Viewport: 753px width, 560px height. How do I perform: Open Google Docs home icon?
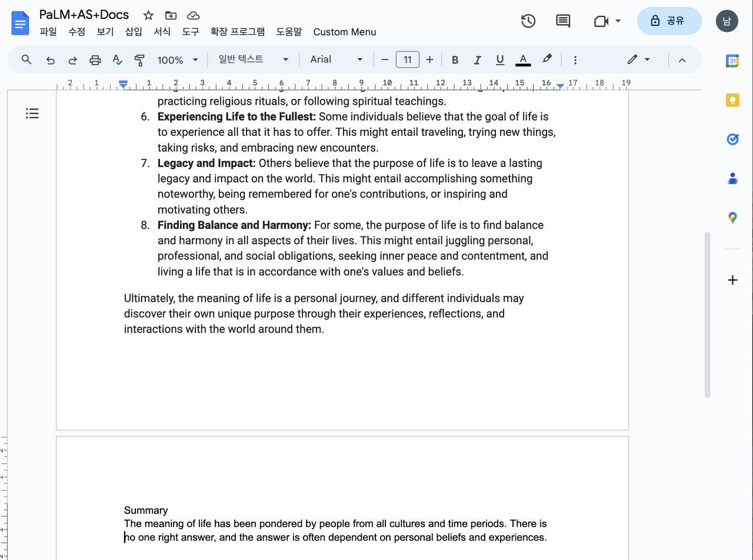point(21,23)
